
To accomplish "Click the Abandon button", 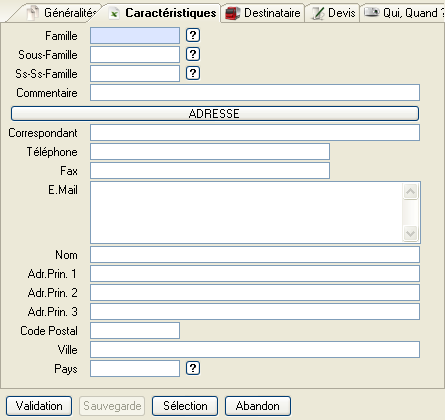I will (x=258, y=406).
